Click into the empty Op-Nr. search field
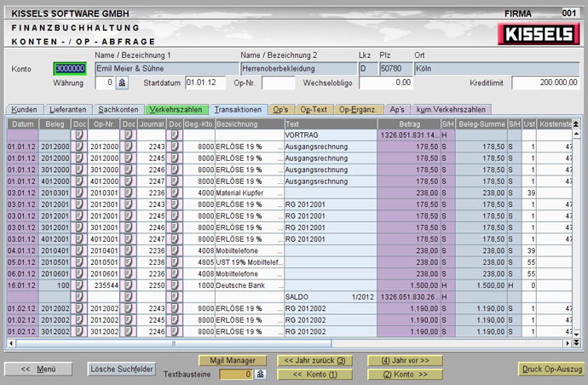 click(279, 83)
